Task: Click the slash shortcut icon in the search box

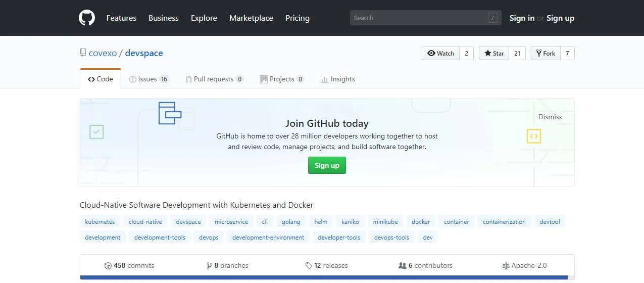Action: tap(492, 18)
